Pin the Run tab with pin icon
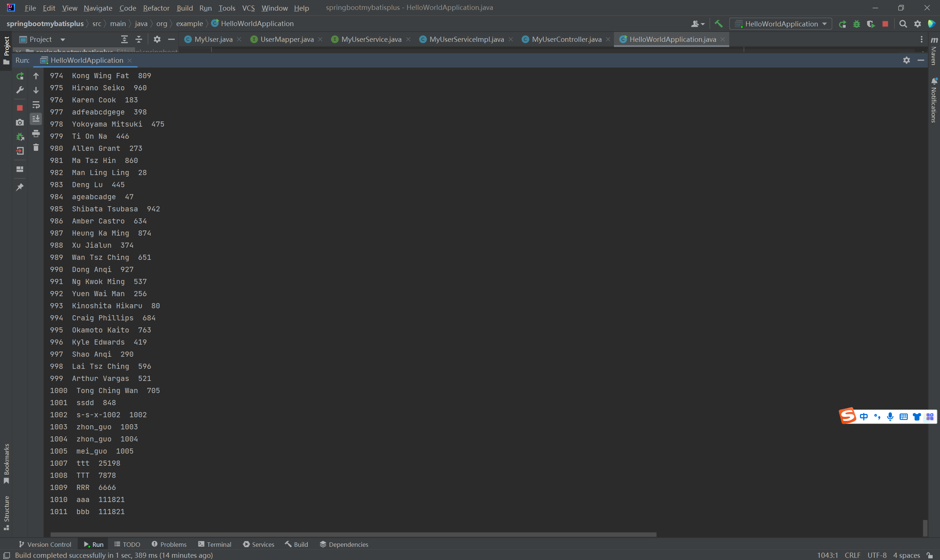The height and width of the screenshot is (560, 940). click(20, 187)
